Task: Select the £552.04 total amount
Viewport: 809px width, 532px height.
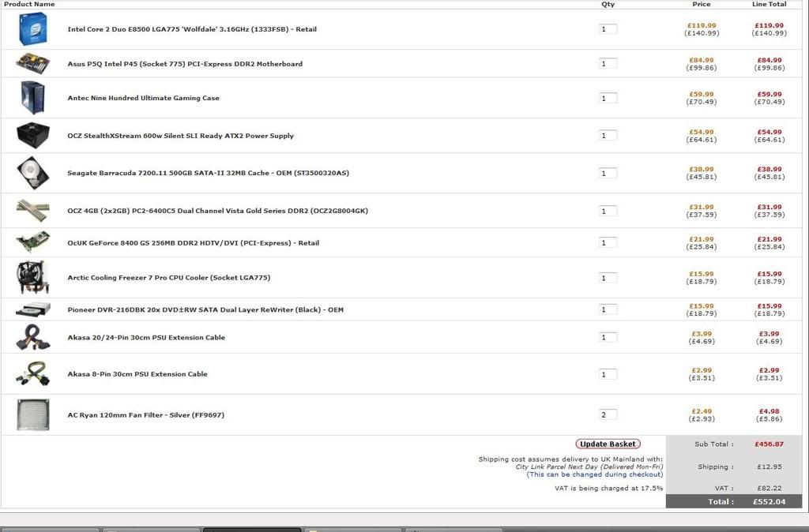Action: point(769,501)
